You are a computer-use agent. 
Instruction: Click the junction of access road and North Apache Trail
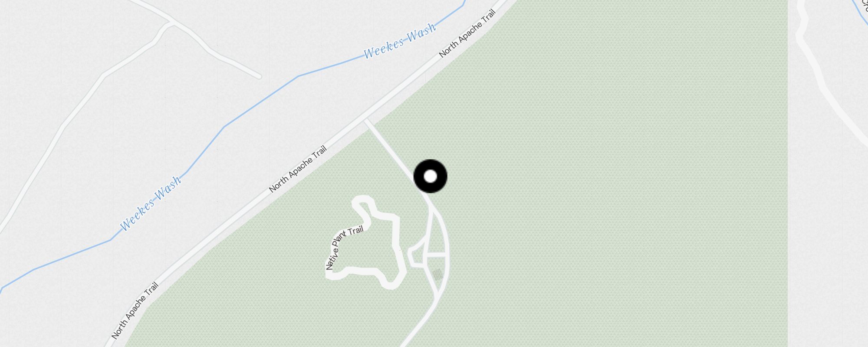[x=367, y=122]
